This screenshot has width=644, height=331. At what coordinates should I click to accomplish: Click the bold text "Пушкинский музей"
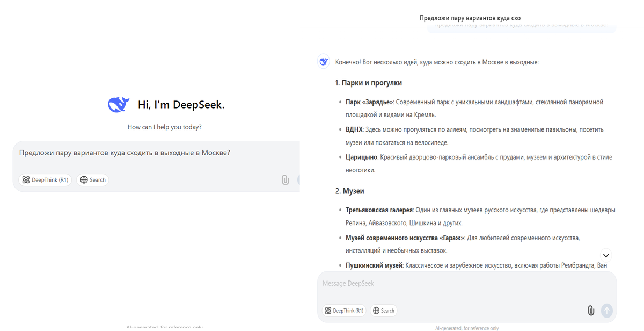[x=374, y=265]
